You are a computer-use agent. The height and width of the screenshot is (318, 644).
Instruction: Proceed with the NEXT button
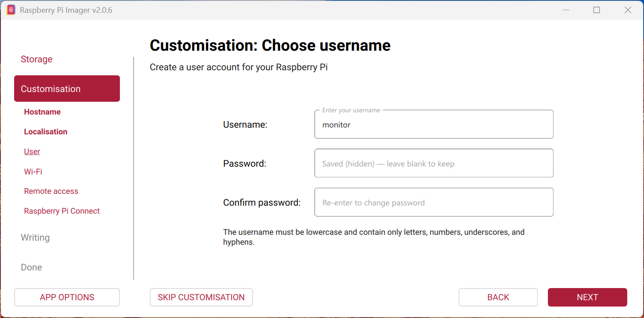click(x=588, y=297)
